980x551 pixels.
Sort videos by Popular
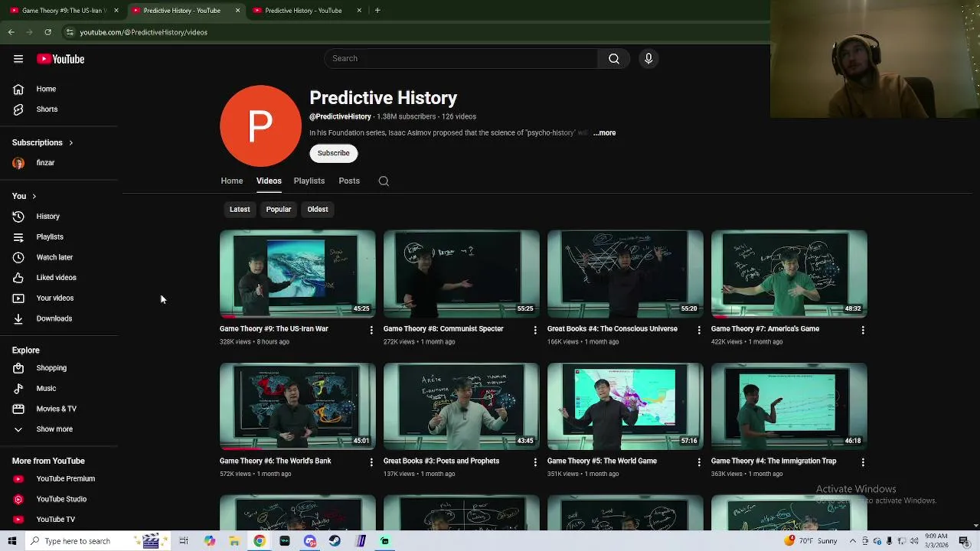pyautogui.click(x=279, y=210)
